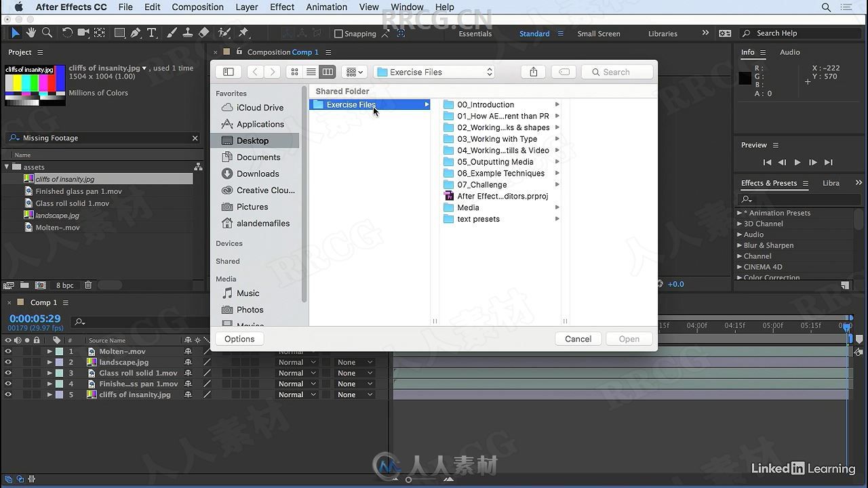Switch to the Essentials workspace
Viewport: 868px width, 488px height.
tap(475, 33)
